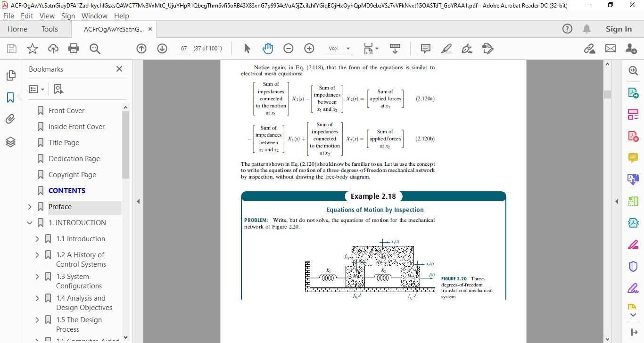644x343 pixels.
Task: Go to previous page arrow
Action: [141, 49]
